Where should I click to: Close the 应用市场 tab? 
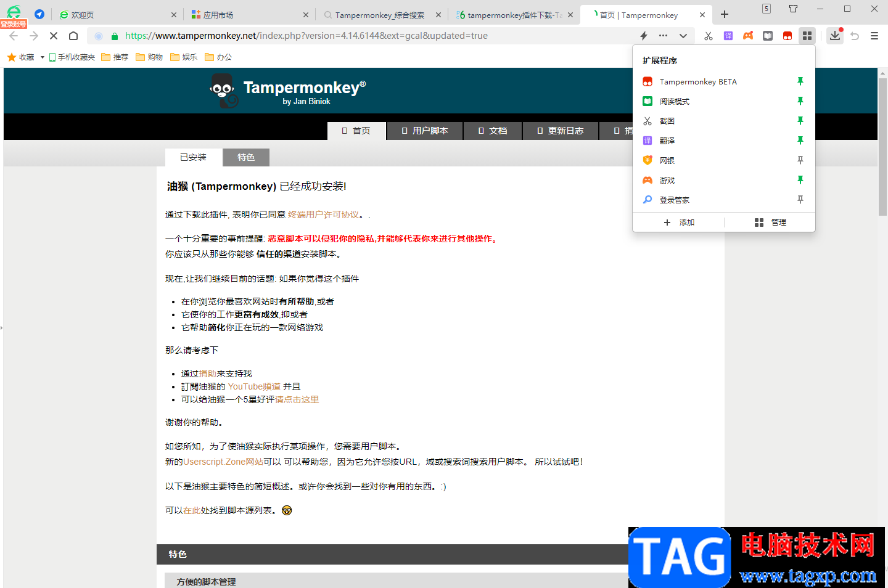[x=306, y=15]
